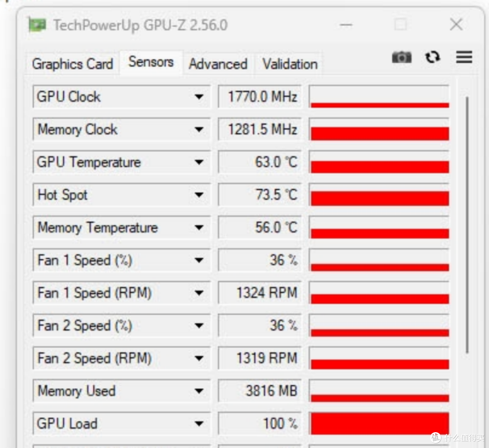Click the 56.0 °C memory temperature value
This screenshot has width=489, height=448.
click(x=260, y=227)
